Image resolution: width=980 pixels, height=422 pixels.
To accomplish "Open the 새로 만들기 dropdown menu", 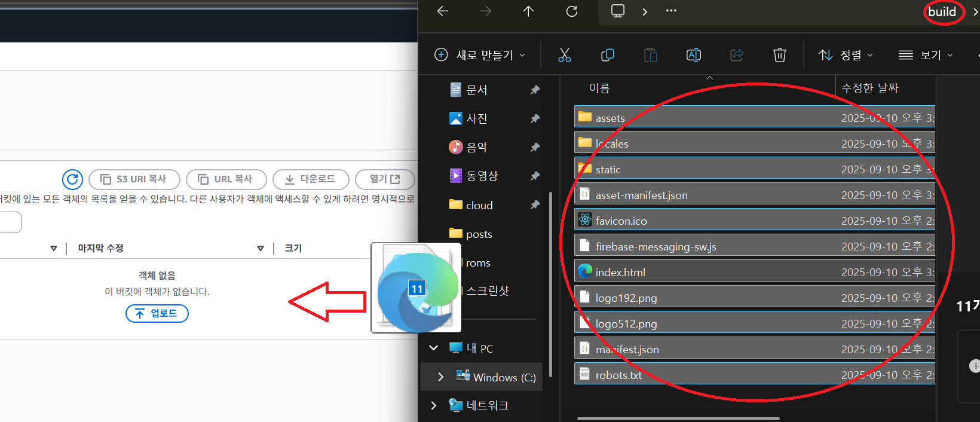I will pyautogui.click(x=480, y=55).
